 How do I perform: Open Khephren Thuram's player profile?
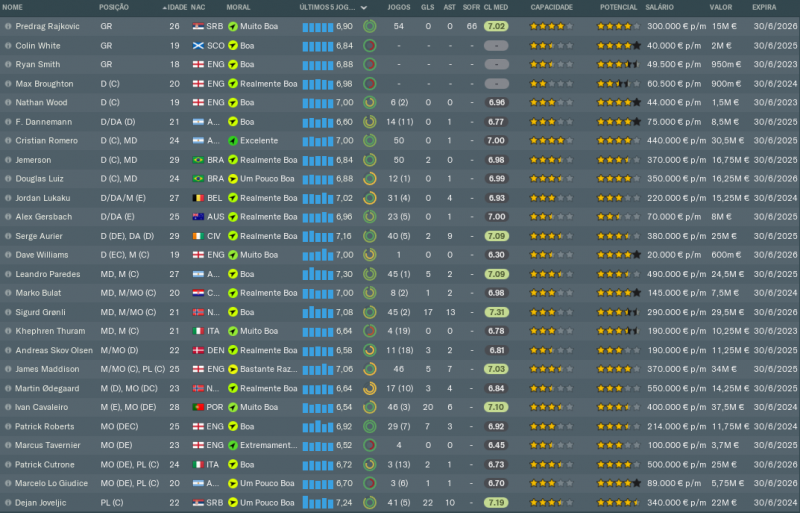pyautogui.click(x=46, y=331)
